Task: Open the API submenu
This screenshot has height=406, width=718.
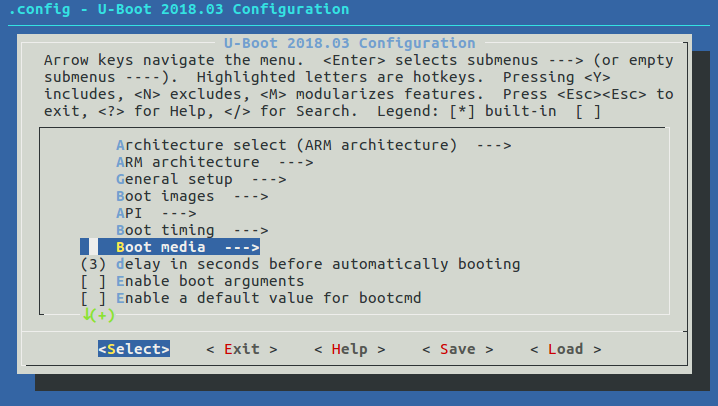Action: (156, 213)
